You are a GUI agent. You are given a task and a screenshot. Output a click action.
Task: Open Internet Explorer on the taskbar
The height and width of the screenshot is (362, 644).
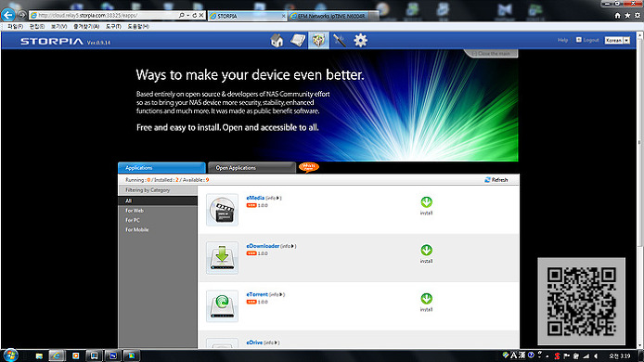point(57,356)
